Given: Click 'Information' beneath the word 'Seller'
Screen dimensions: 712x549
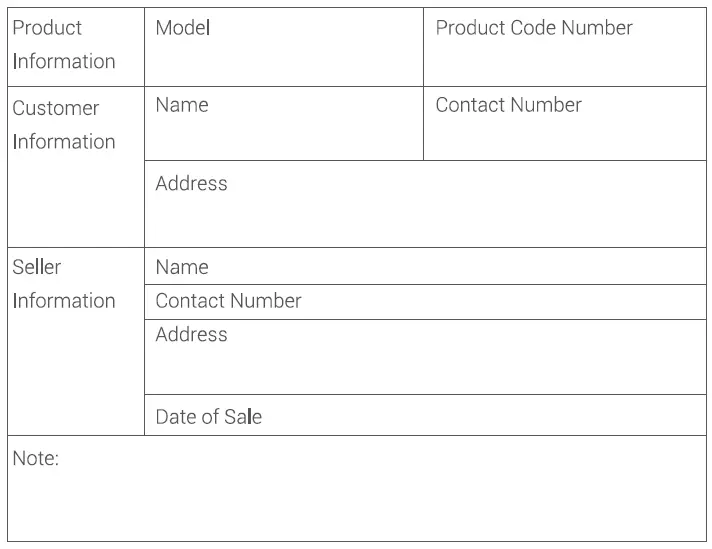Looking at the screenshot, I should [64, 301].
